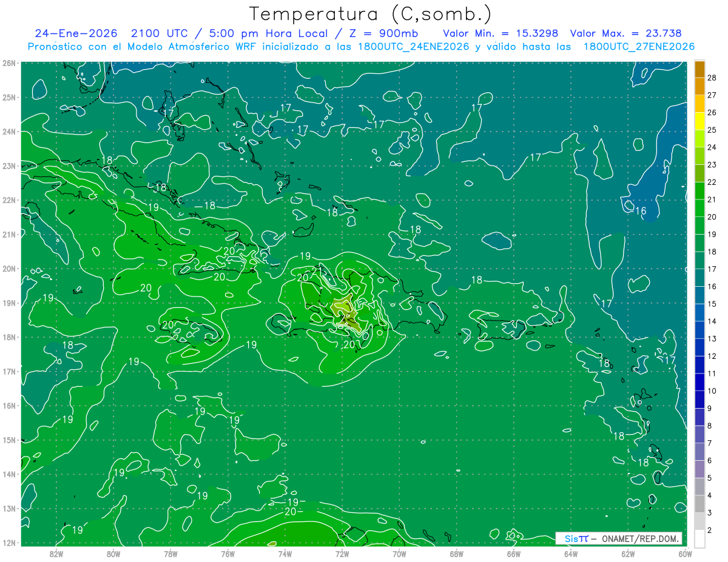Viewport: 728px width, 562px height.
Task: Click the 60W longitude axis label
Action: click(x=684, y=554)
